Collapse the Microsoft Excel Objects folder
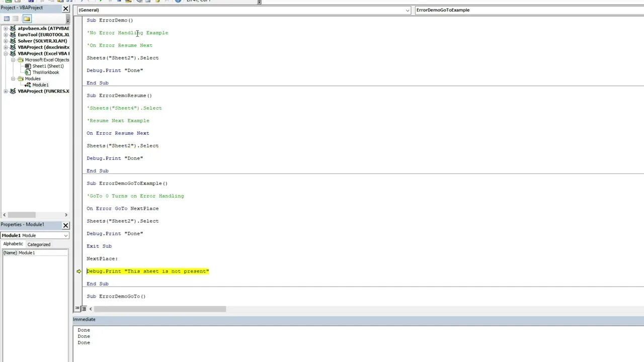The image size is (644, 362). point(14,60)
